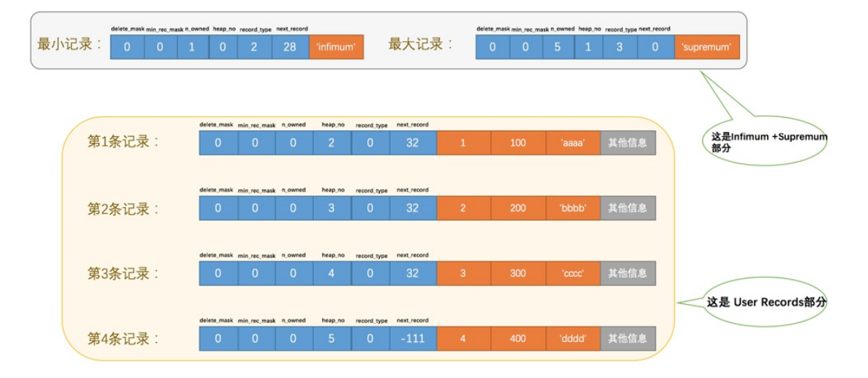The width and height of the screenshot is (868, 378).
Task: Click record_type value 2 in 最小记录
Action: [255, 47]
